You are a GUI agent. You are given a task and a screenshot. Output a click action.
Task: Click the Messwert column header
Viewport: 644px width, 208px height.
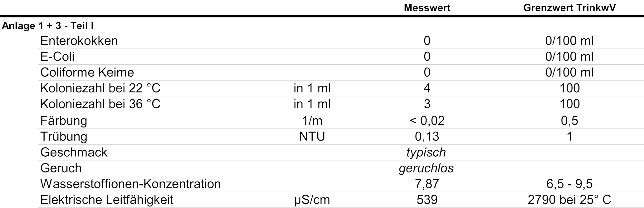tap(427, 8)
